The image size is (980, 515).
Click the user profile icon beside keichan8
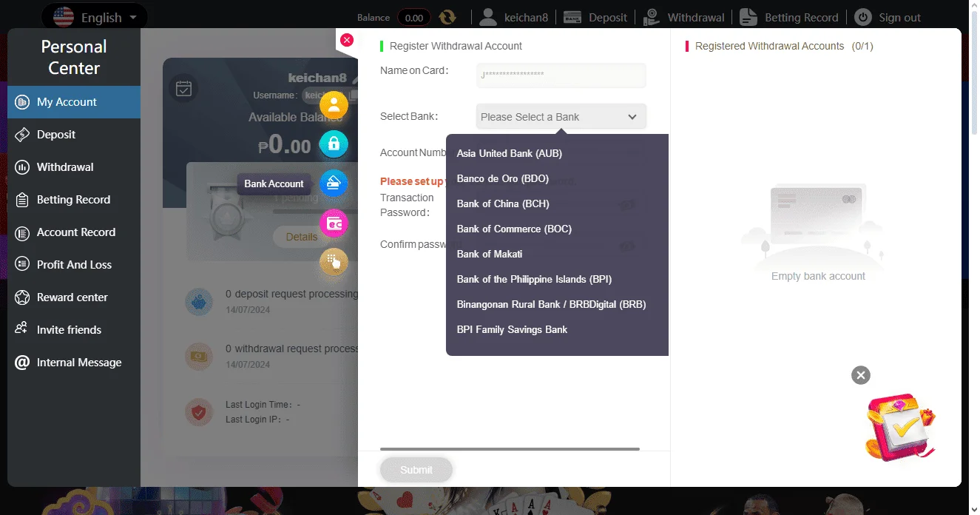pos(488,17)
